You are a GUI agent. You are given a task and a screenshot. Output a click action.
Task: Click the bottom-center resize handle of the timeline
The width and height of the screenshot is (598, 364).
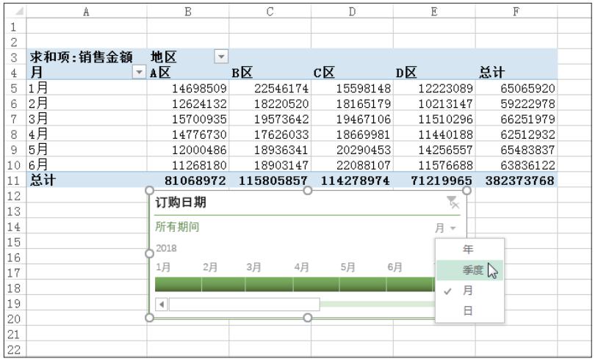tap(307, 318)
